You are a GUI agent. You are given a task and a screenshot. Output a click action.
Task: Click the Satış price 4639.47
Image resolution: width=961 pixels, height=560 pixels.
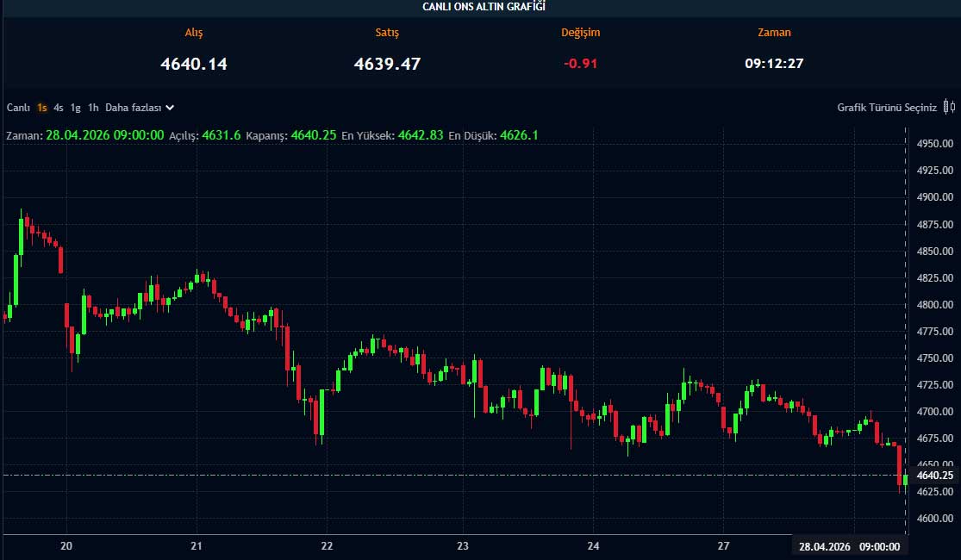coord(387,64)
